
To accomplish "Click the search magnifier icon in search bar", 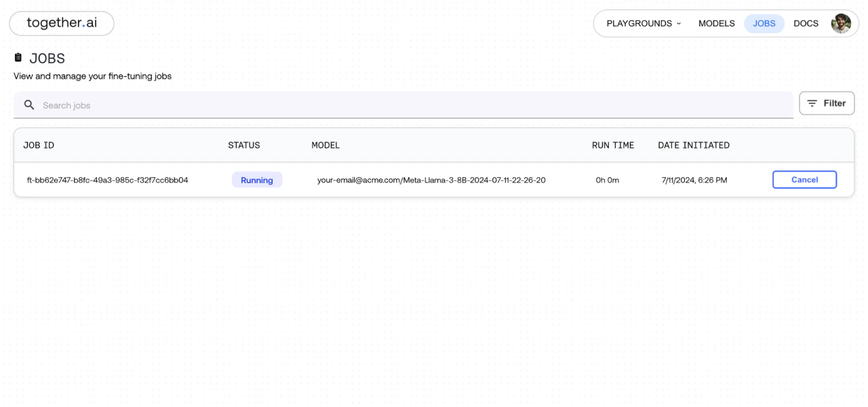I will coord(29,105).
